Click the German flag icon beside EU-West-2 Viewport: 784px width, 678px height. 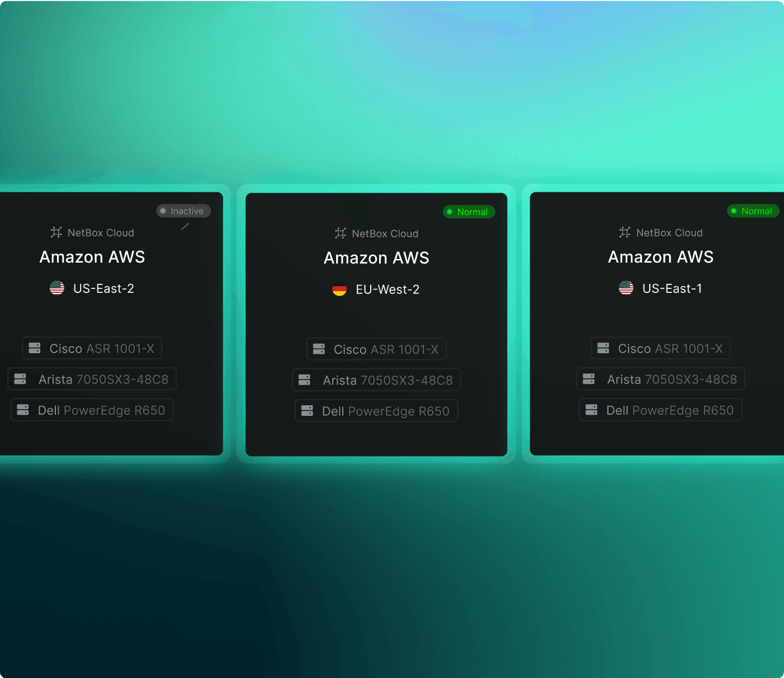pyautogui.click(x=339, y=290)
